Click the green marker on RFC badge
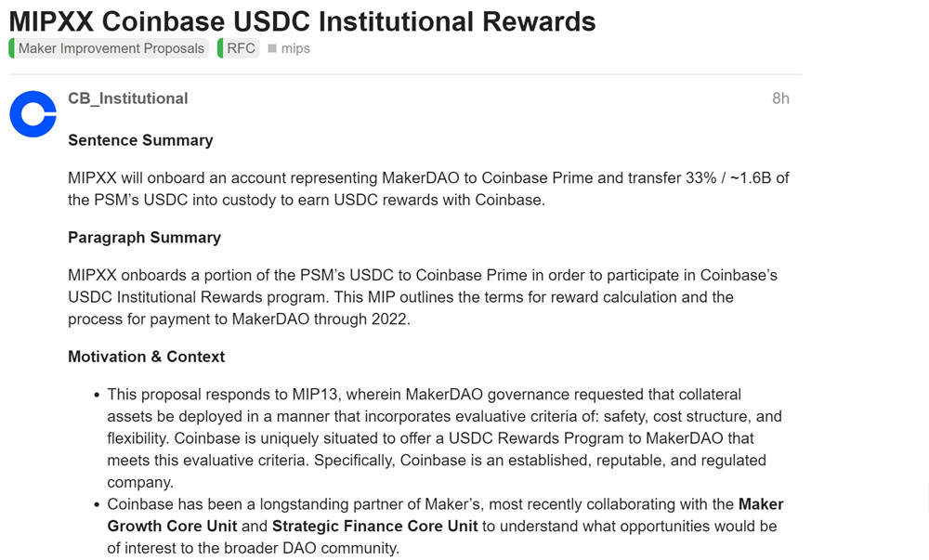Image resolution: width=929 pixels, height=560 pixels. (220, 48)
